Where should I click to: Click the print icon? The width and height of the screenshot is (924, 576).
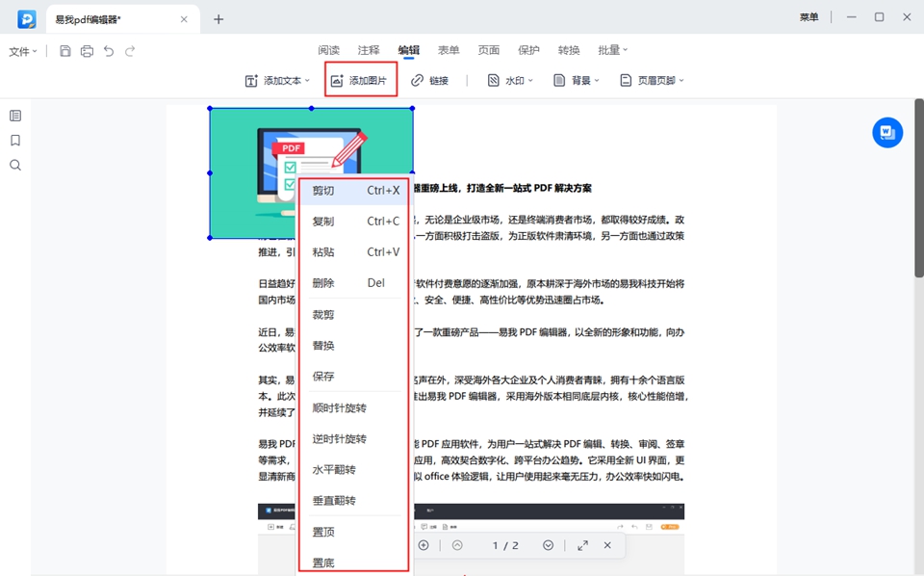click(88, 51)
